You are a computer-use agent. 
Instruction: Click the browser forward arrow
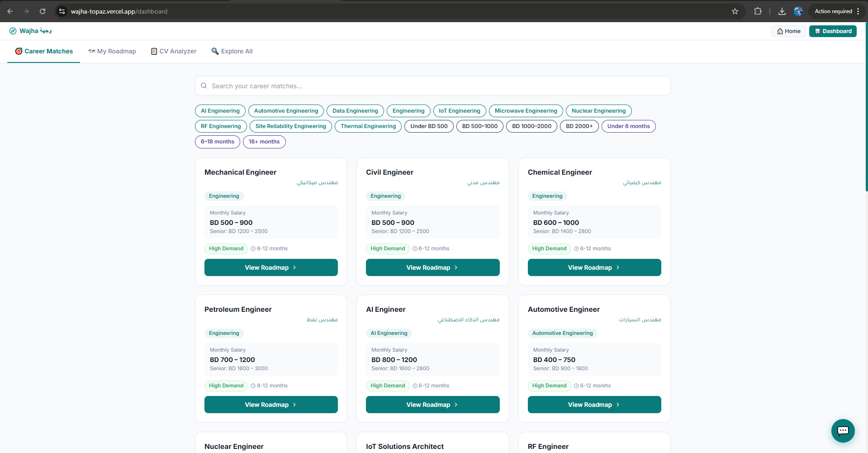(x=26, y=11)
